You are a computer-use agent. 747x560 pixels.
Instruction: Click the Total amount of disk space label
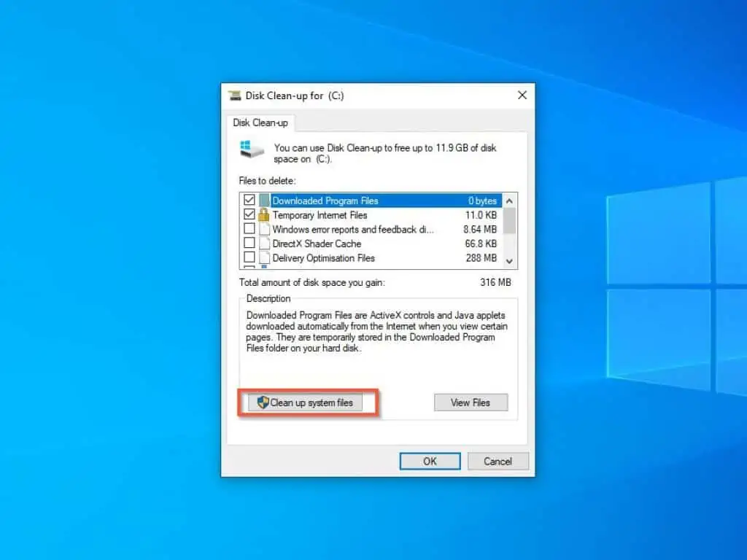[x=312, y=282]
